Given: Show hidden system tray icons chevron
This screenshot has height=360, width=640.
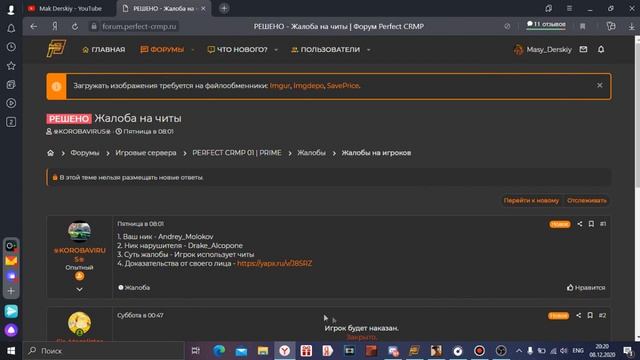Looking at the screenshot, I should tap(519, 351).
